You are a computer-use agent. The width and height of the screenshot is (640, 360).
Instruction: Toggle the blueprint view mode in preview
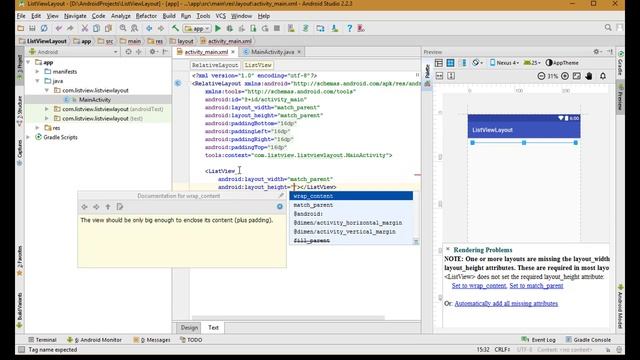pyautogui.click(x=450, y=62)
